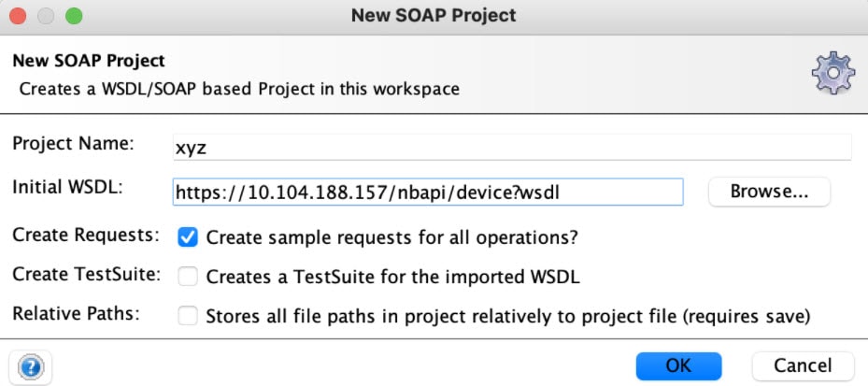Click inside the Initial WSDL URL field
This screenshot has width=868, height=386.
click(x=428, y=192)
